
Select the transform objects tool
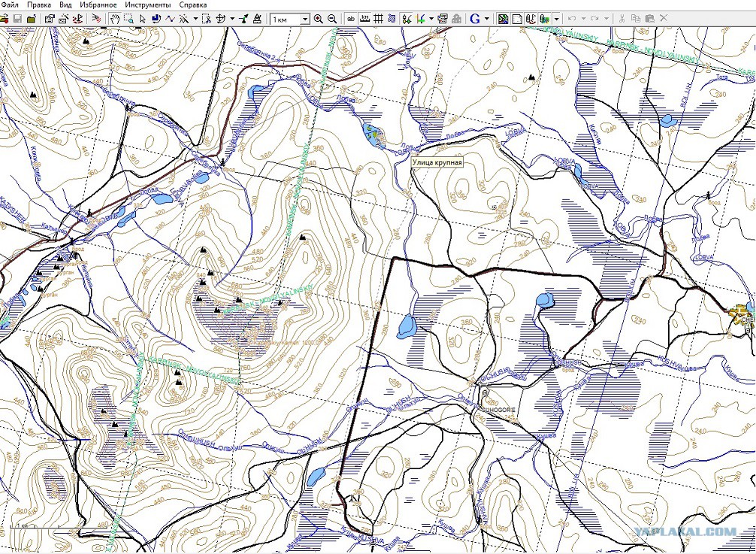click(220, 19)
